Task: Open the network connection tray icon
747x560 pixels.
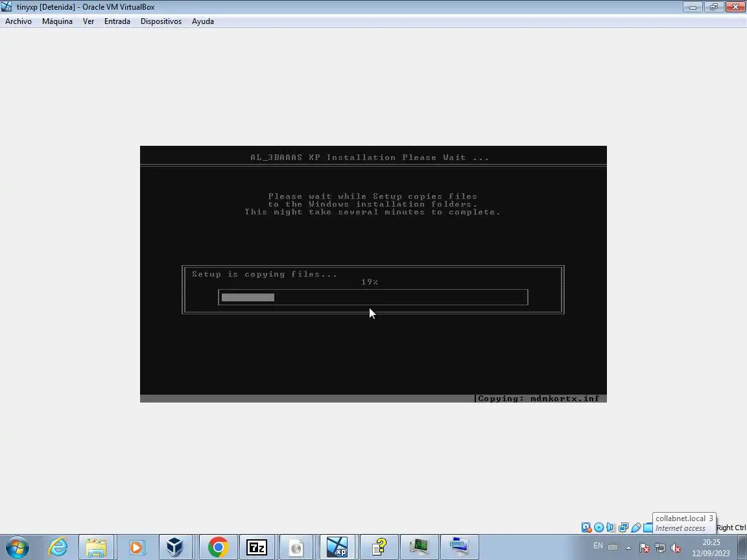Action: tap(660, 548)
